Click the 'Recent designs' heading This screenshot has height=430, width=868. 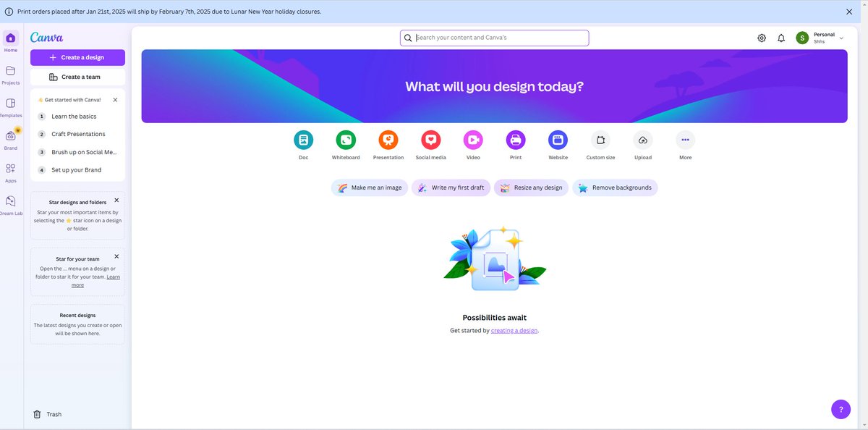77,316
